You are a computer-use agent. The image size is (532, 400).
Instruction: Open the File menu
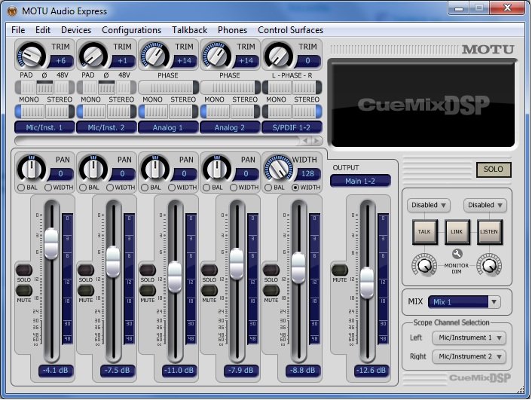point(18,30)
